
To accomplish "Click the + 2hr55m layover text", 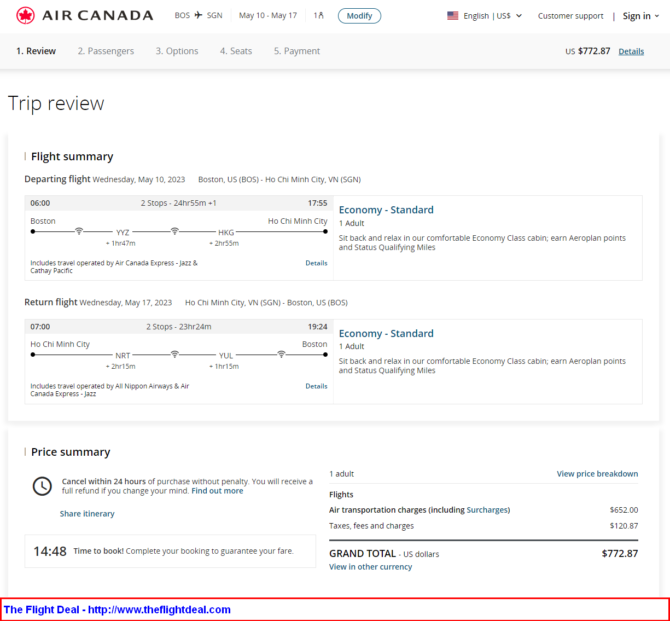I will coord(224,243).
